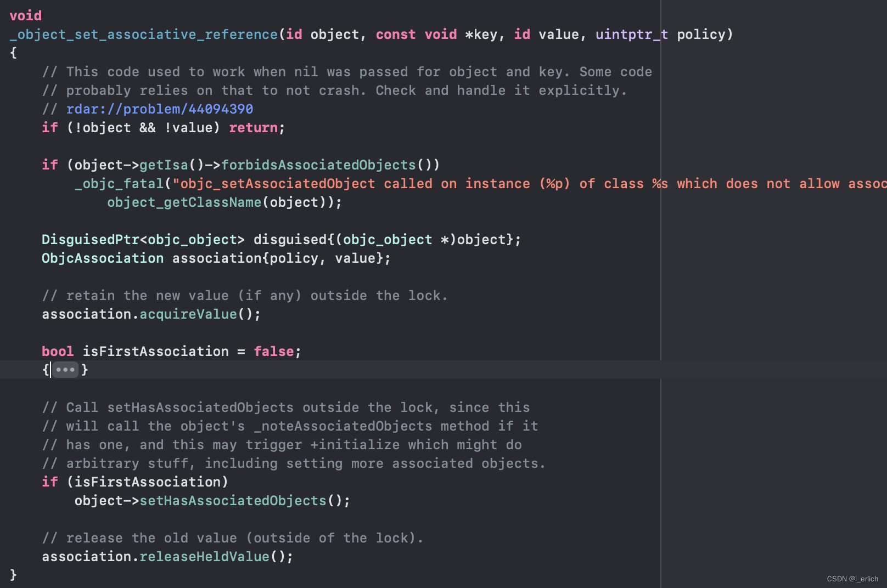Expand the folded code block ellipsis
887x588 pixels.
tap(65, 370)
